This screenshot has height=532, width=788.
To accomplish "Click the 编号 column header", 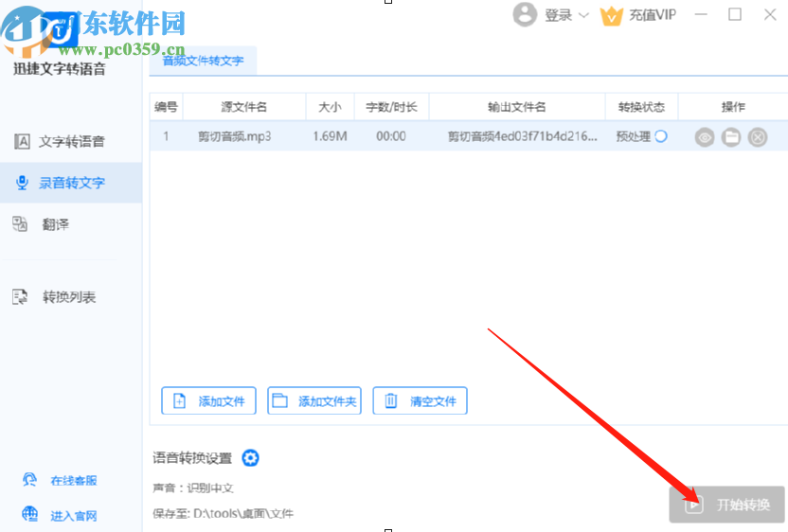I will [166, 107].
